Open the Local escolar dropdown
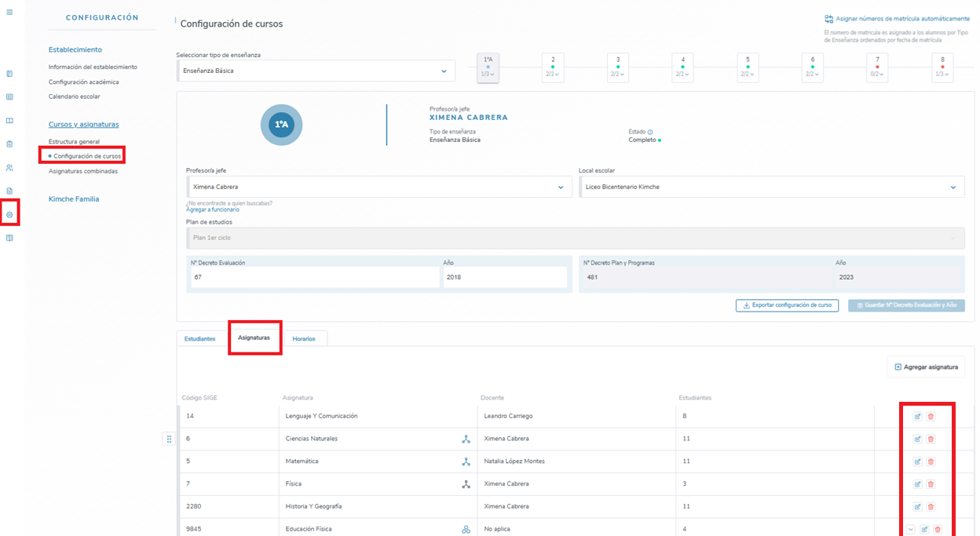The width and height of the screenshot is (980, 536). (772, 187)
